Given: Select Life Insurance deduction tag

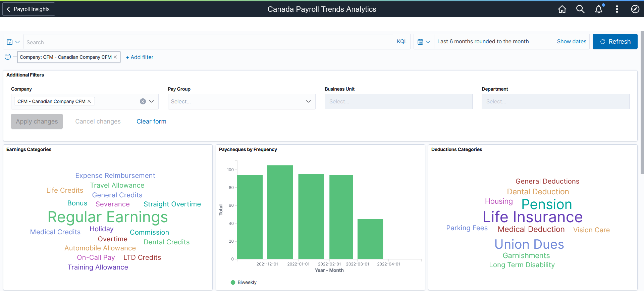Looking at the screenshot, I should coord(533,217).
